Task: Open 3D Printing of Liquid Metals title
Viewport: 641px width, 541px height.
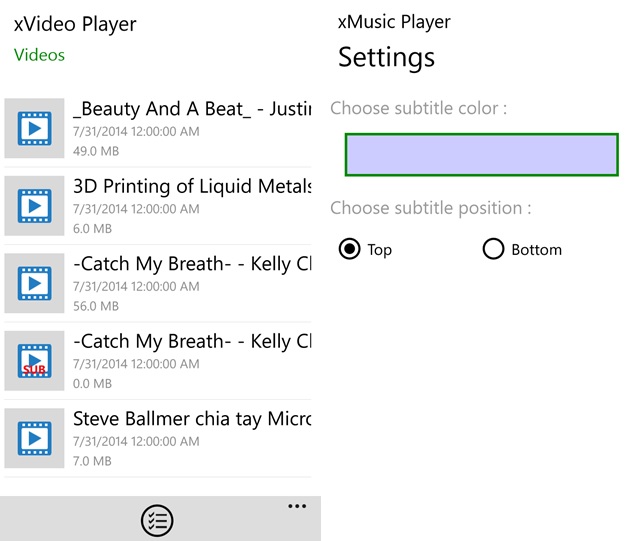Action: (192, 186)
